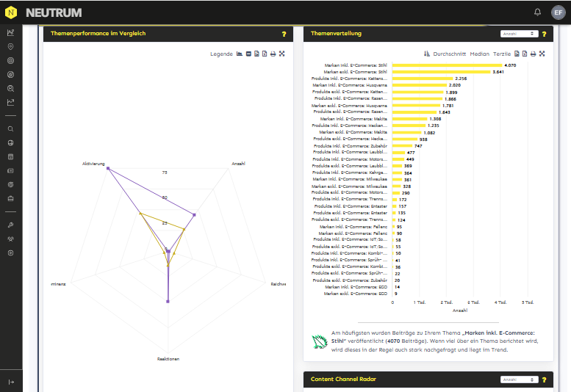This screenshot has width=571, height=392.
Task: Click the 4.070 bar for Stihl
Action: pyautogui.click(x=448, y=65)
